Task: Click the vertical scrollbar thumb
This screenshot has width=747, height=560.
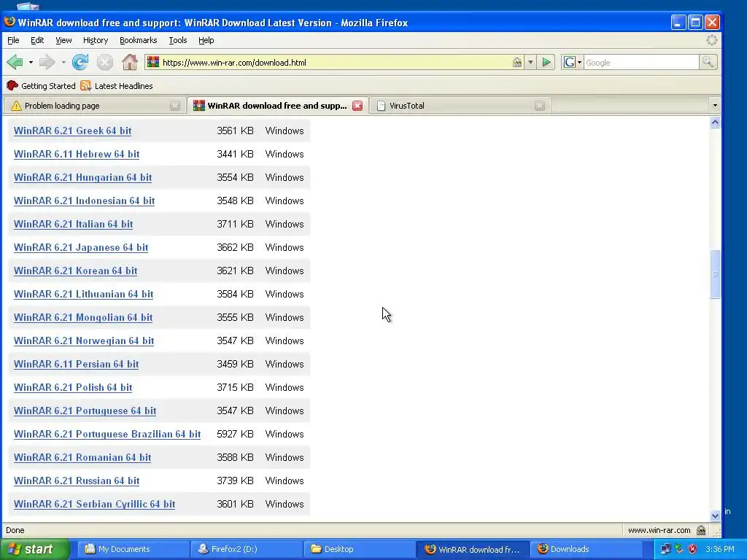Action: point(715,274)
